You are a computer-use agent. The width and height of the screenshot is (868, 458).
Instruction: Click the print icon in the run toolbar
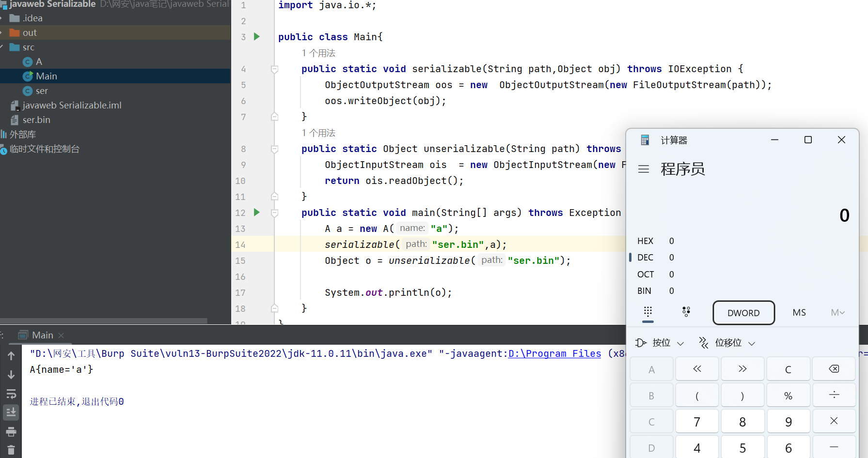(11, 431)
